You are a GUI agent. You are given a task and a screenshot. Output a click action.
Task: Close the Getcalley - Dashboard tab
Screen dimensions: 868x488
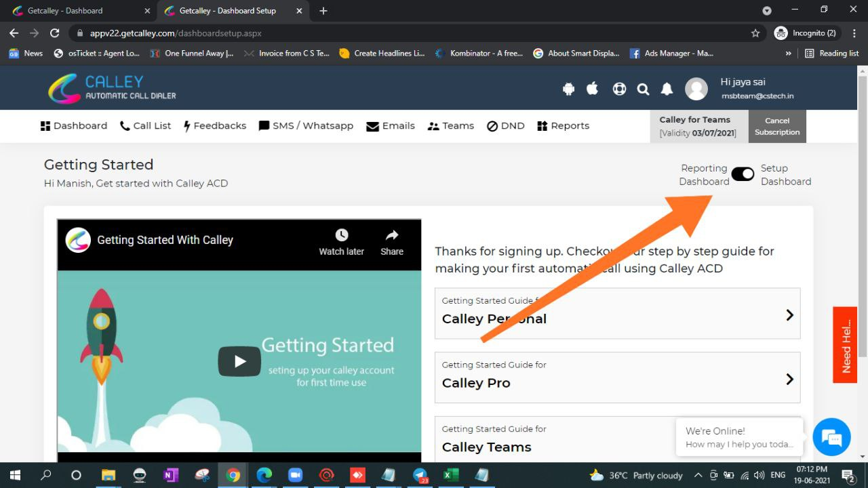click(147, 11)
